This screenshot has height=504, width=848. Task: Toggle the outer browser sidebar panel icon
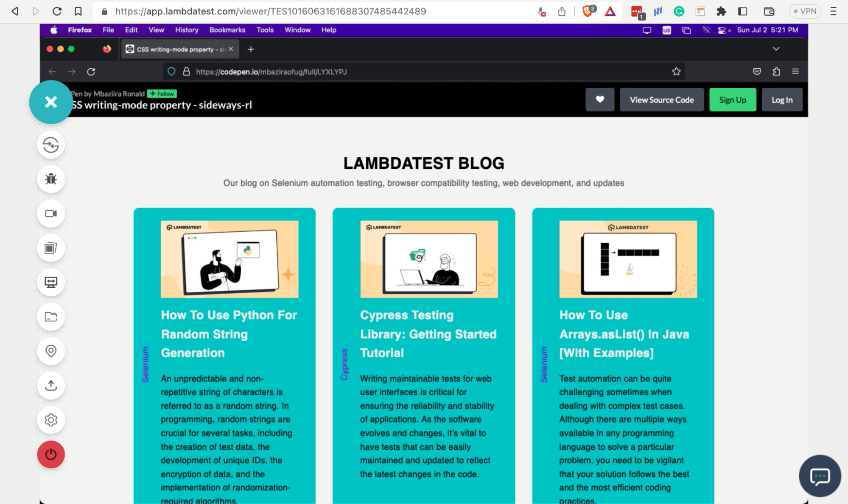click(x=742, y=11)
